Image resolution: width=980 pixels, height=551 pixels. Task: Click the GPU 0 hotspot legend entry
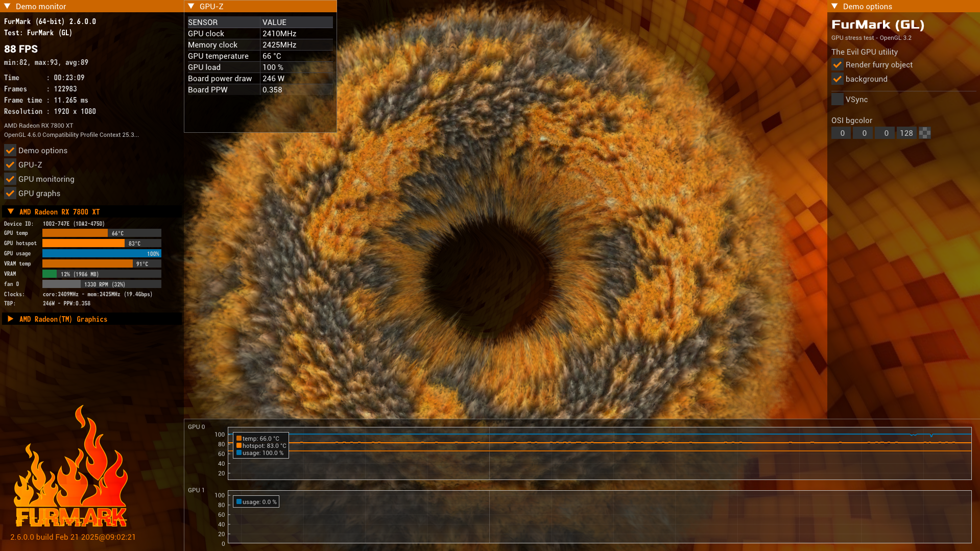261,445
